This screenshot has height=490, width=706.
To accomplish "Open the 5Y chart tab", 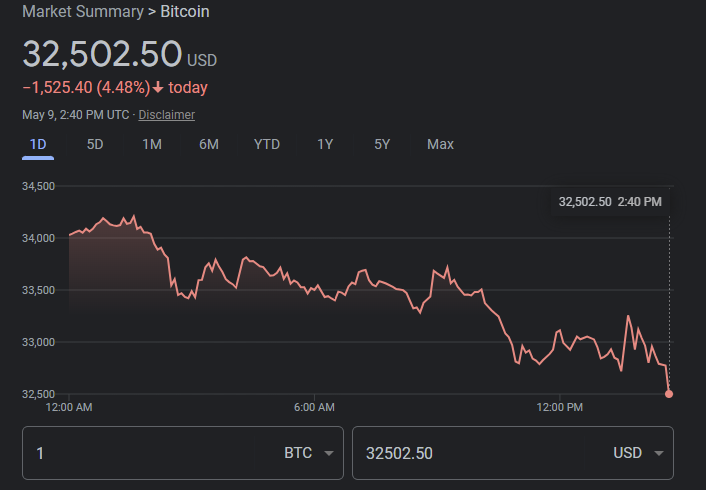I will tap(382, 145).
